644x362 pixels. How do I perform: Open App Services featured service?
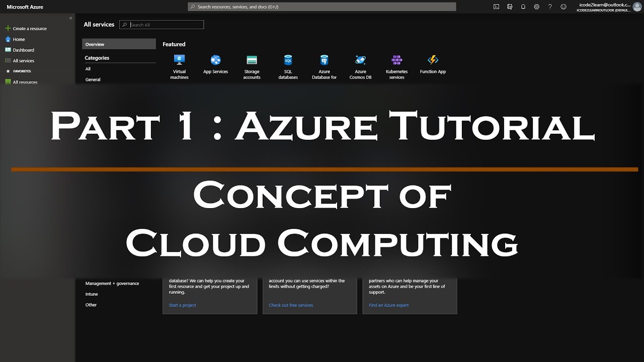[216, 65]
